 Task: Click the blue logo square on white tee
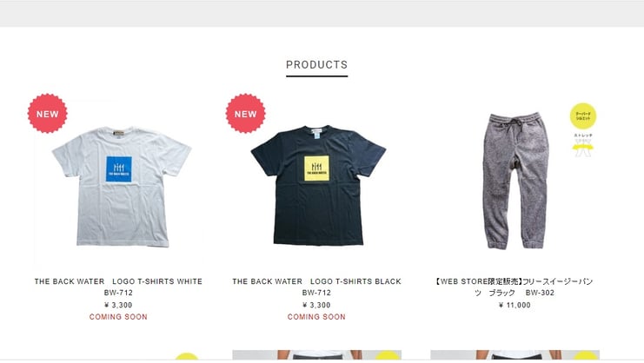coord(118,168)
